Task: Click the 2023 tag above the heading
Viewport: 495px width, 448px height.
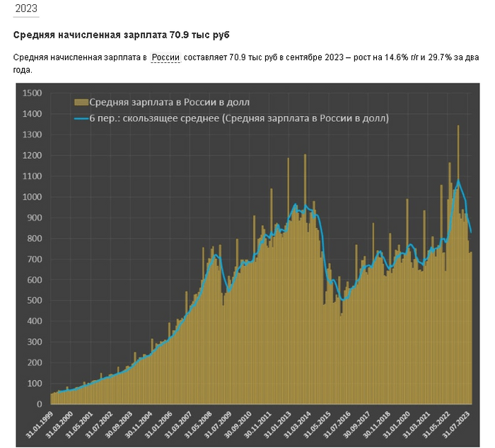Action: (26, 10)
